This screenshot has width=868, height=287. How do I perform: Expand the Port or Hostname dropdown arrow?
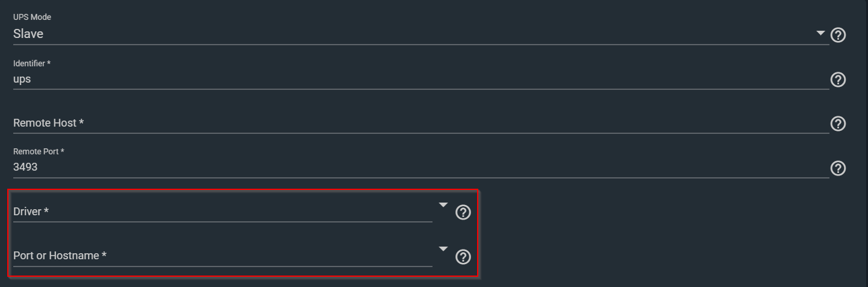pyautogui.click(x=443, y=249)
